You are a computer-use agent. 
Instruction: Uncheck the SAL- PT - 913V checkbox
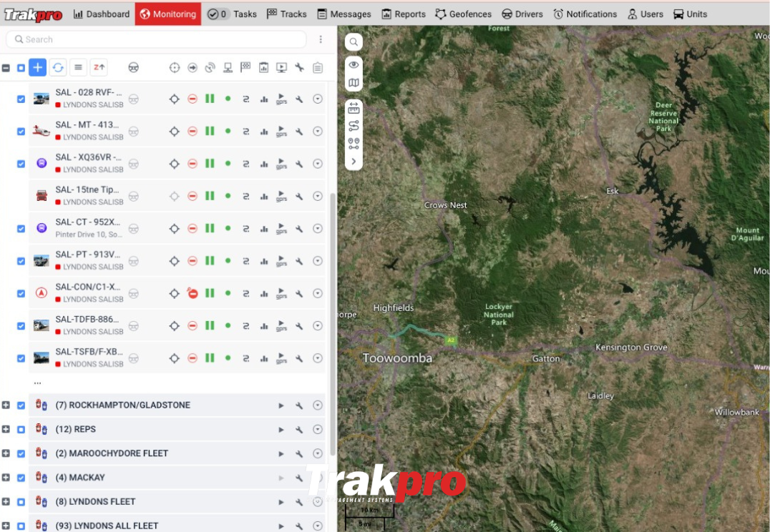[x=21, y=261]
